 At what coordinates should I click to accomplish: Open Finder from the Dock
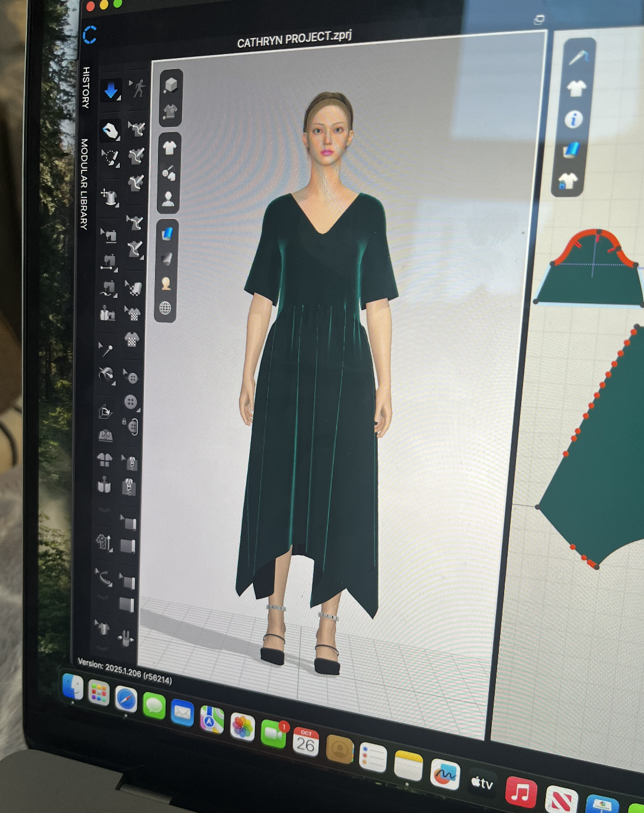[x=73, y=687]
